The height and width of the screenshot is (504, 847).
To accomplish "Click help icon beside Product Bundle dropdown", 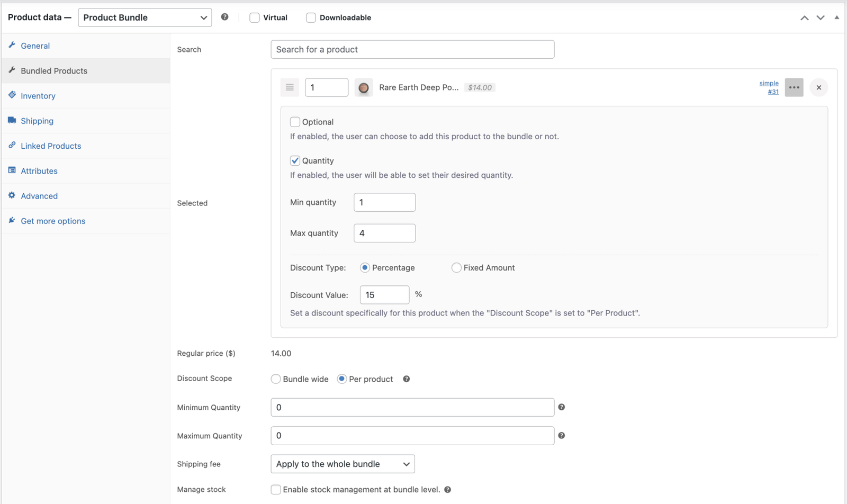I will pos(224,17).
